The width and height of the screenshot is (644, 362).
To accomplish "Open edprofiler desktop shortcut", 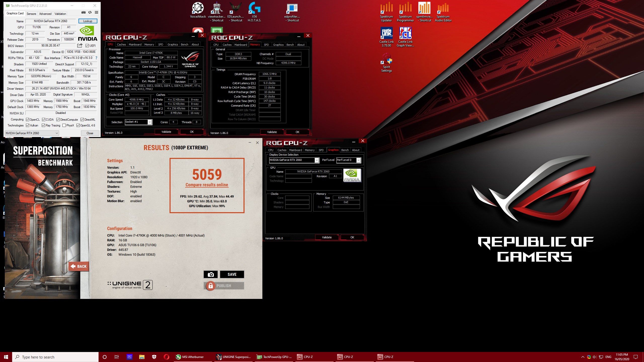I will pos(292,12).
